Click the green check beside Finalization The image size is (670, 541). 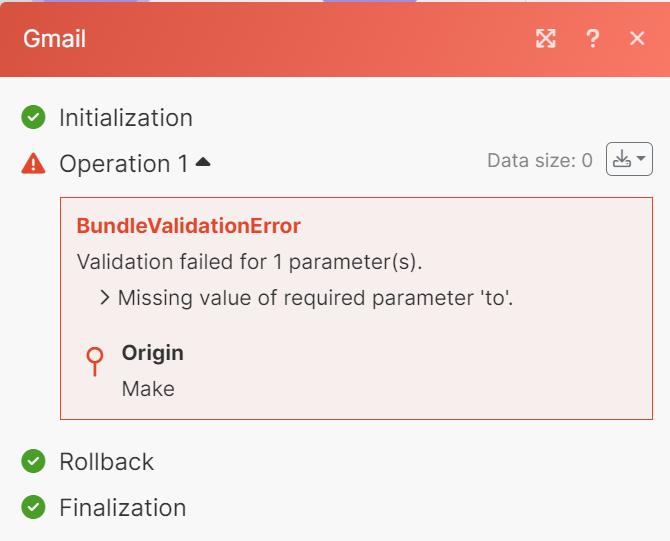tap(33, 508)
